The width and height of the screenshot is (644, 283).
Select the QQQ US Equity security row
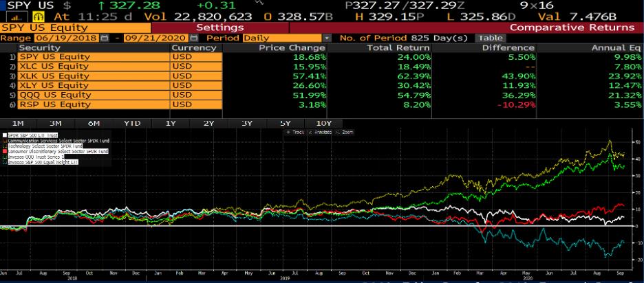pos(94,95)
